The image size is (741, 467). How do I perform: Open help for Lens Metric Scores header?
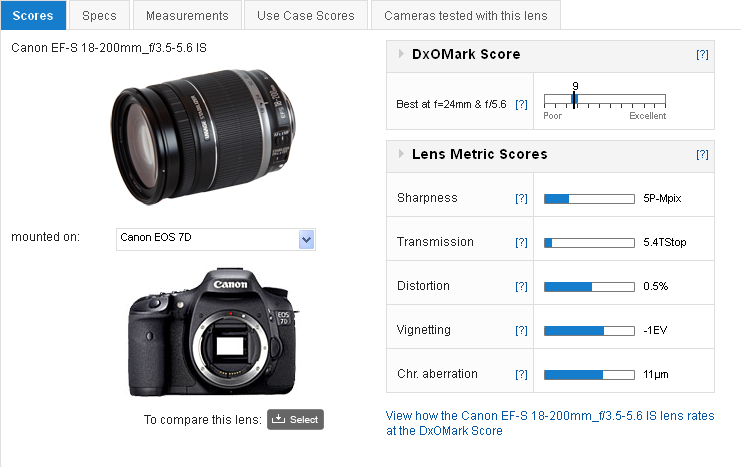(702, 155)
